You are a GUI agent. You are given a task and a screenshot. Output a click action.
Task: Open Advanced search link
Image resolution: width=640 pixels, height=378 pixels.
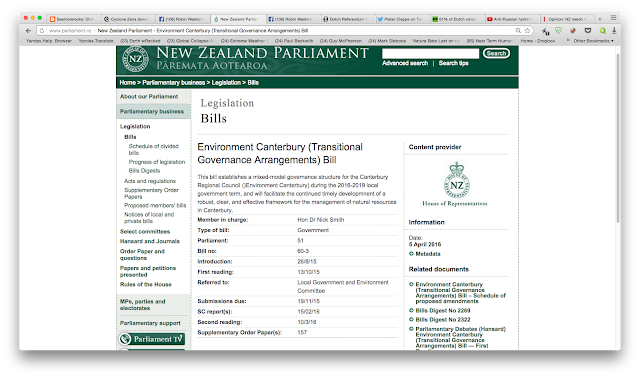(x=405, y=63)
